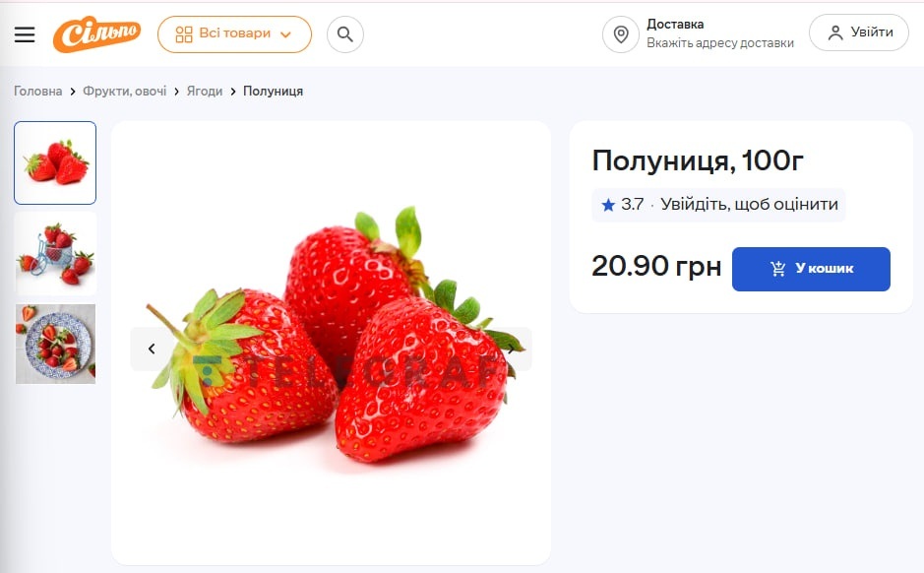Image resolution: width=924 pixels, height=573 pixels.
Task: Click the search magnifier icon
Action: tap(345, 34)
